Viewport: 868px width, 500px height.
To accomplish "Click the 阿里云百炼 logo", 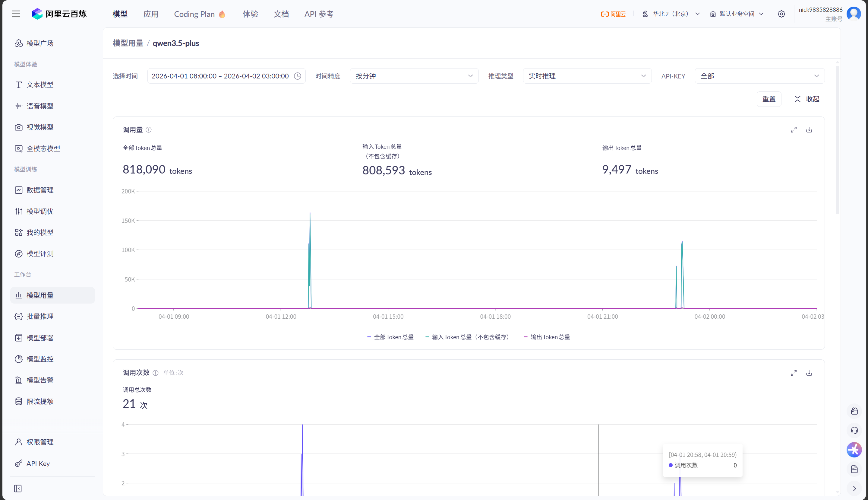I will [59, 14].
